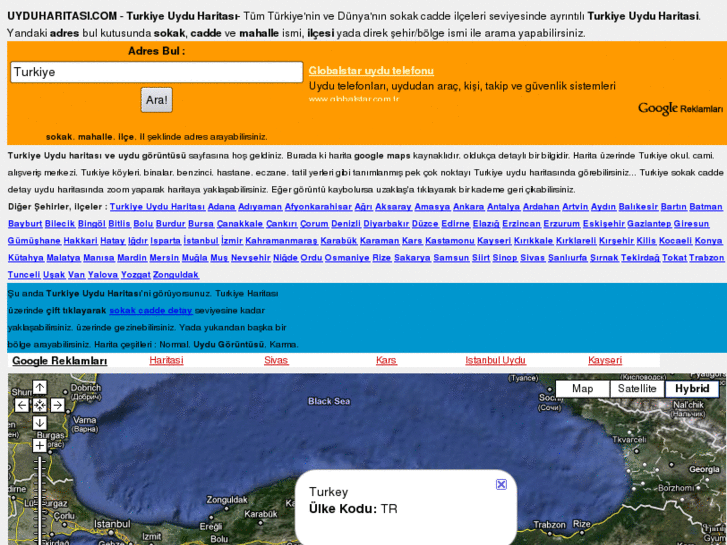Pan the map right arrow
The height and width of the screenshot is (545, 727).
(x=57, y=405)
